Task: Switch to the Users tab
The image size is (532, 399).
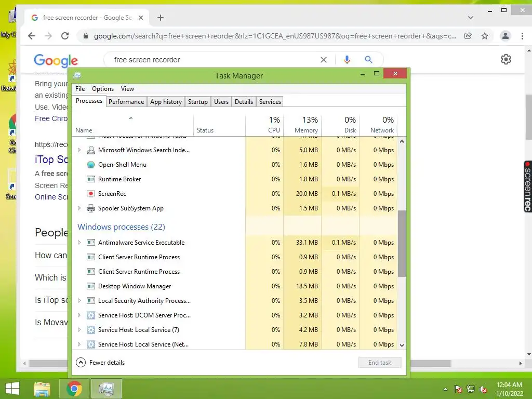Action: click(221, 102)
